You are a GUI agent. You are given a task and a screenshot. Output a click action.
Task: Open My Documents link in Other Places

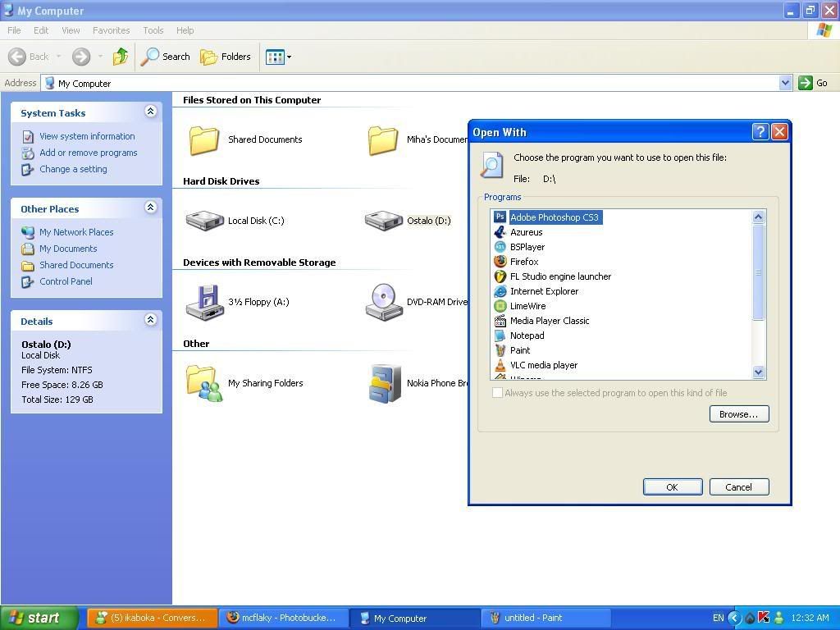(68, 249)
